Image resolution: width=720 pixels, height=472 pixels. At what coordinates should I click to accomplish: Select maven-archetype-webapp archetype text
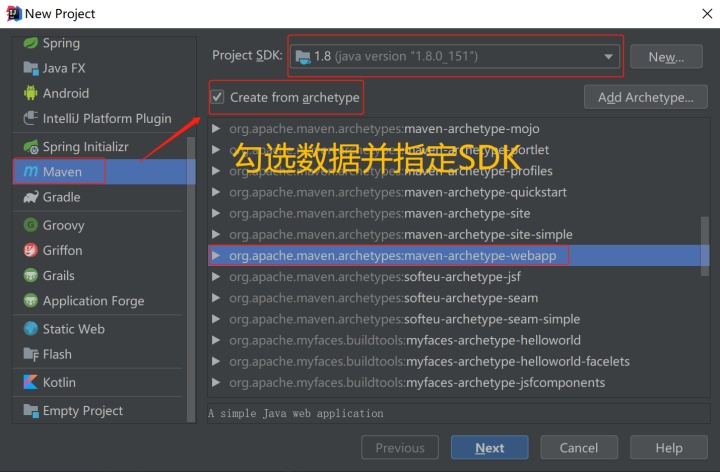tap(393, 256)
